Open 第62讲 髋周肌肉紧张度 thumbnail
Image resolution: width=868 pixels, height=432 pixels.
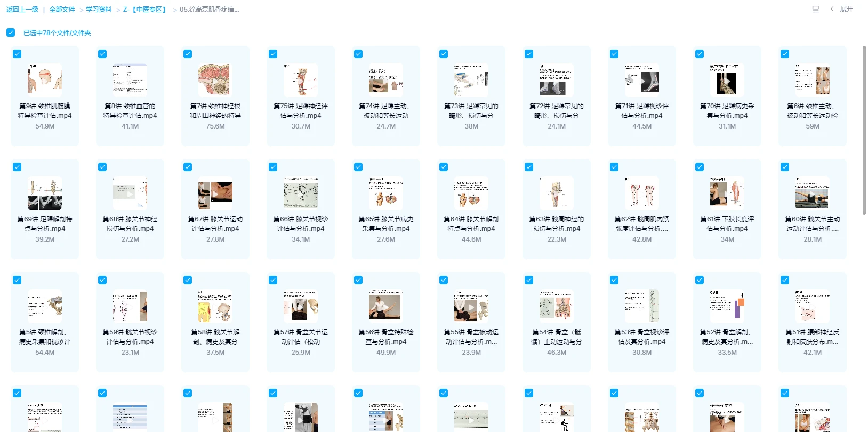click(642, 193)
